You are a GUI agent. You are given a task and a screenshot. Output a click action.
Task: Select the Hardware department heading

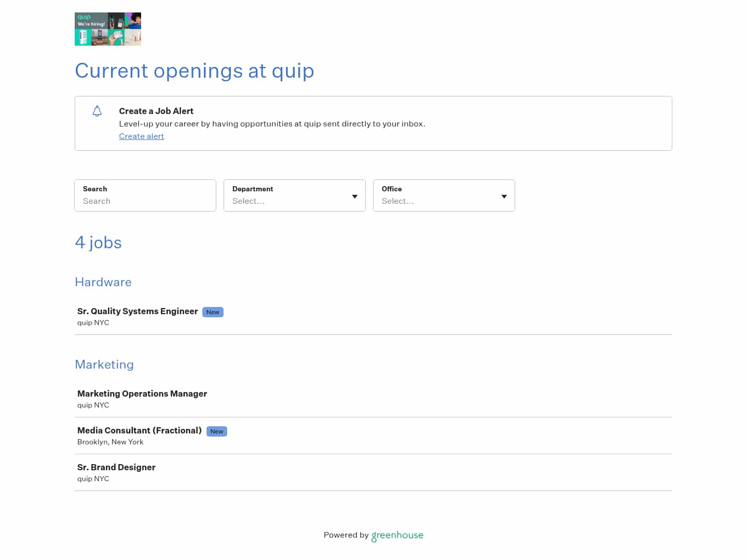pos(103,282)
